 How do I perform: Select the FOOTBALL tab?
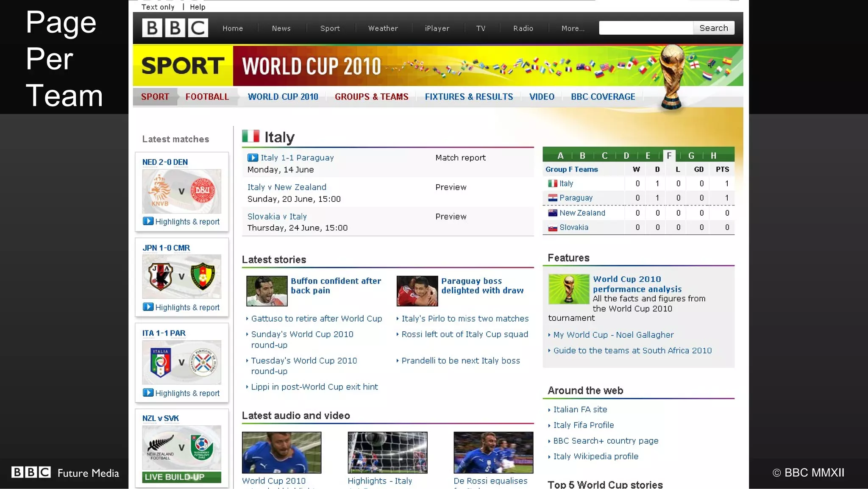point(207,97)
